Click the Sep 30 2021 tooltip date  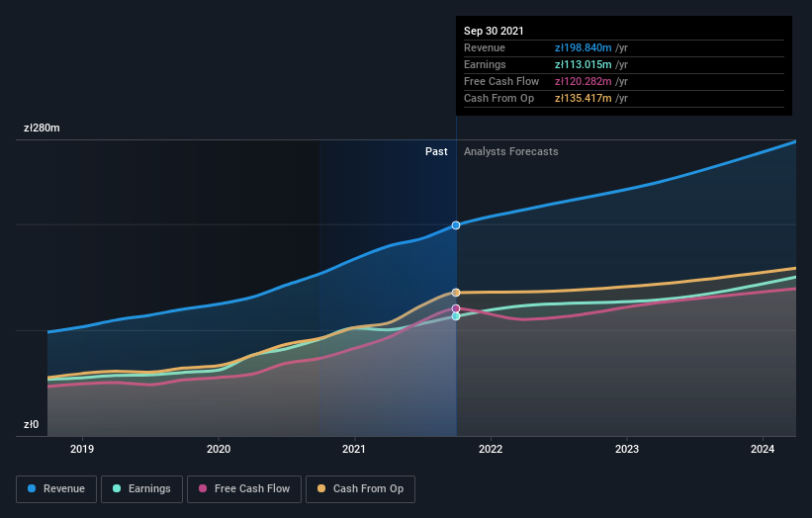coord(494,31)
